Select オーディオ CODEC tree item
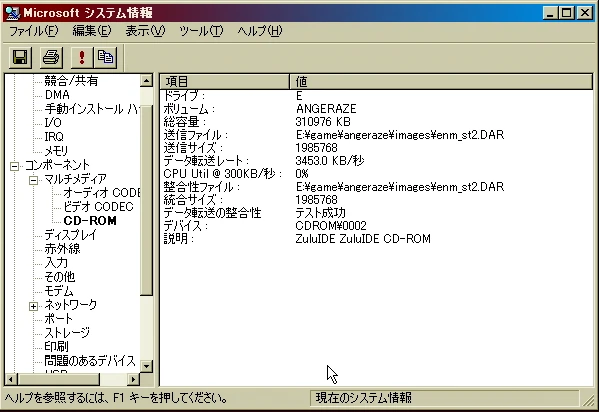 click(x=102, y=193)
